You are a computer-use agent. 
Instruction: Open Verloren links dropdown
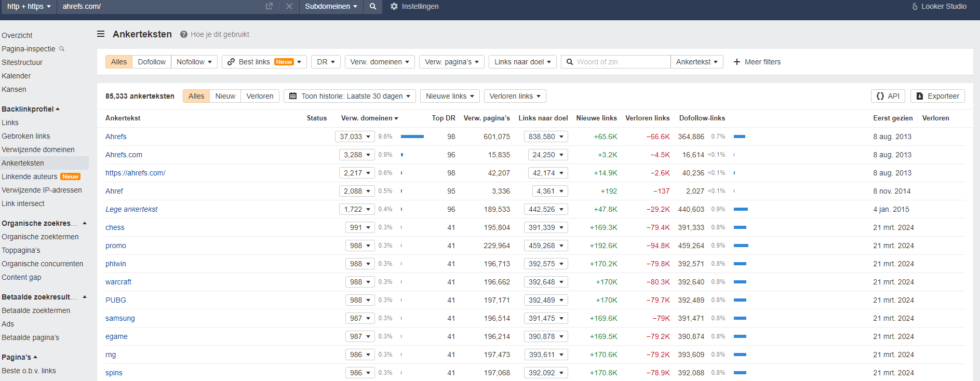(515, 96)
